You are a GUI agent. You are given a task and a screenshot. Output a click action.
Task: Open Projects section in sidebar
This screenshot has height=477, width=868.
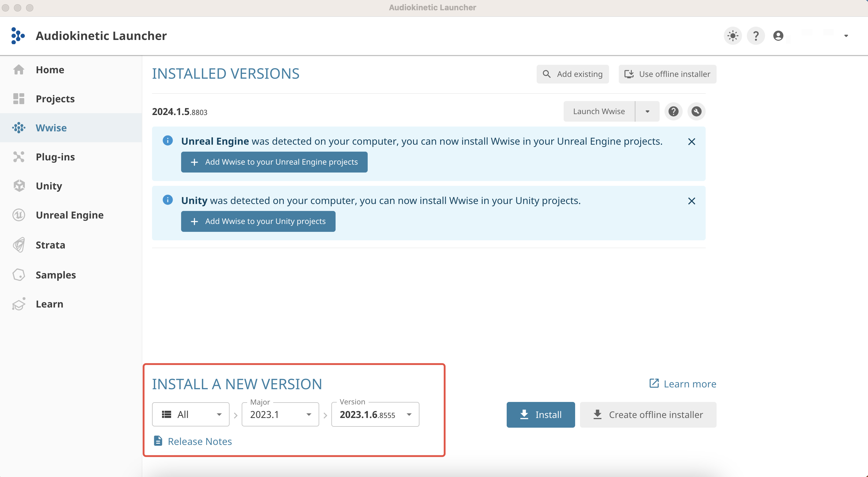point(71,99)
